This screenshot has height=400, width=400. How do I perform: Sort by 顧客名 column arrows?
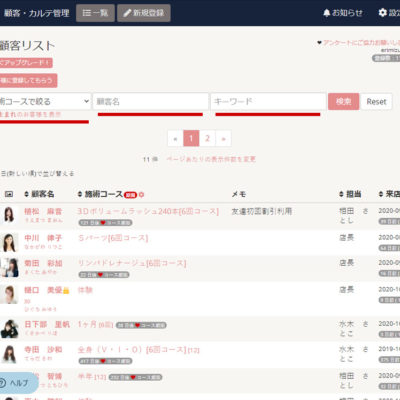[x=27, y=194]
